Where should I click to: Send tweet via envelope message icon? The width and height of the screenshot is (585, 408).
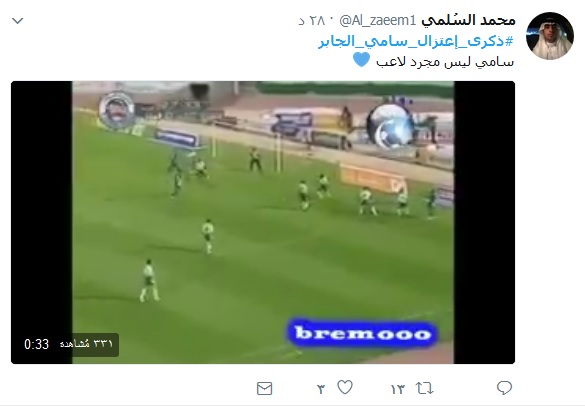(x=265, y=389)
